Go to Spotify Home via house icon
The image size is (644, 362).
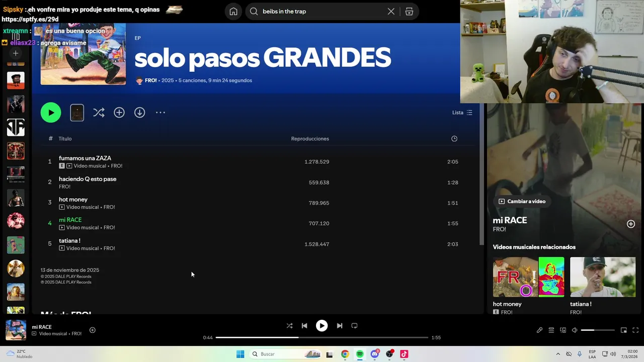pyautogui.click(x=233, y=12)
